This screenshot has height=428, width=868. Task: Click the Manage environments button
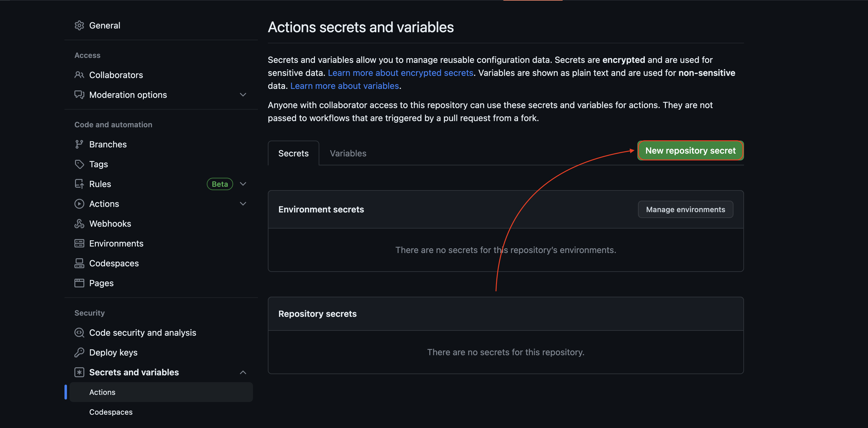685,209
